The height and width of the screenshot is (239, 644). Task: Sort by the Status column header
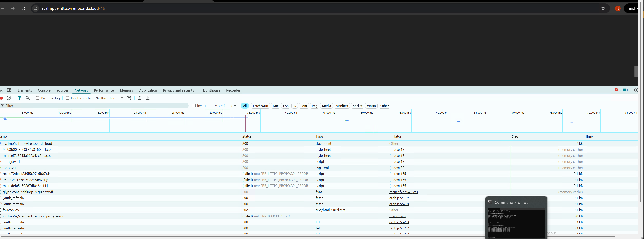tap(278, 136)
